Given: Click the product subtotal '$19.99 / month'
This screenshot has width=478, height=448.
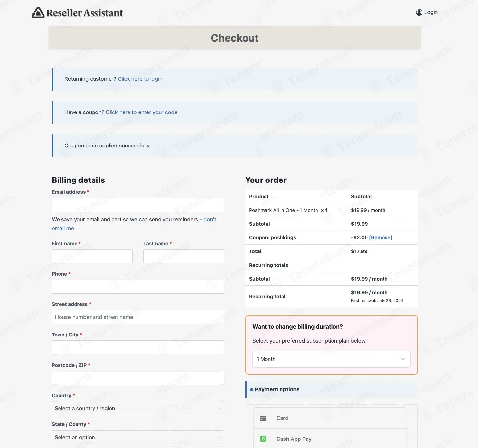Looking at the screenshot, I should click(x=368, y=210).
